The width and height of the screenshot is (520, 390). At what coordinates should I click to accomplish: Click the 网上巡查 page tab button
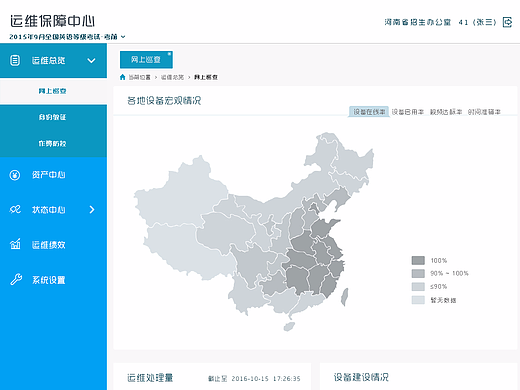tap(146, 60)
